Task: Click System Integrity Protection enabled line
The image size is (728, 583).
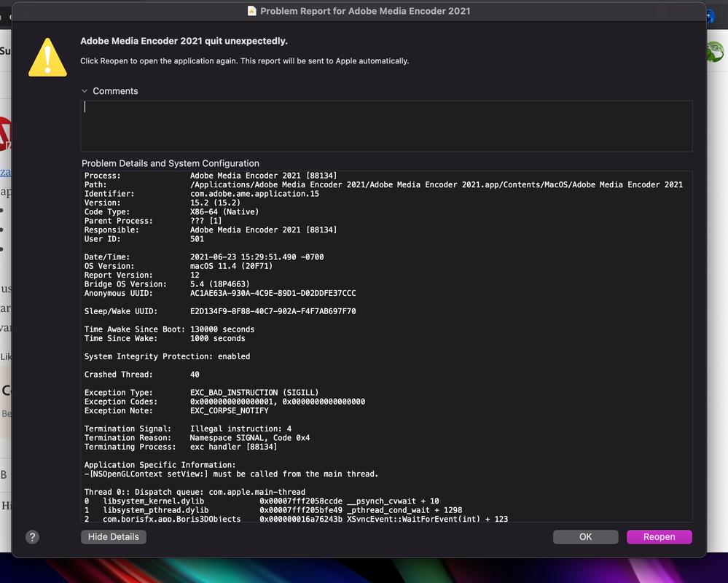Action: click(x=167, y=356)
